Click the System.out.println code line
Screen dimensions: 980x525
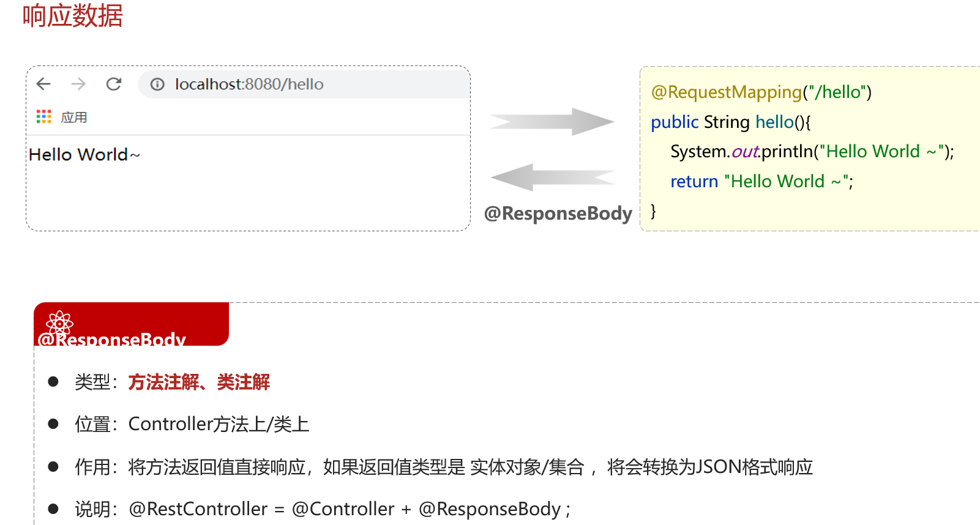click(x=812, y=152)
